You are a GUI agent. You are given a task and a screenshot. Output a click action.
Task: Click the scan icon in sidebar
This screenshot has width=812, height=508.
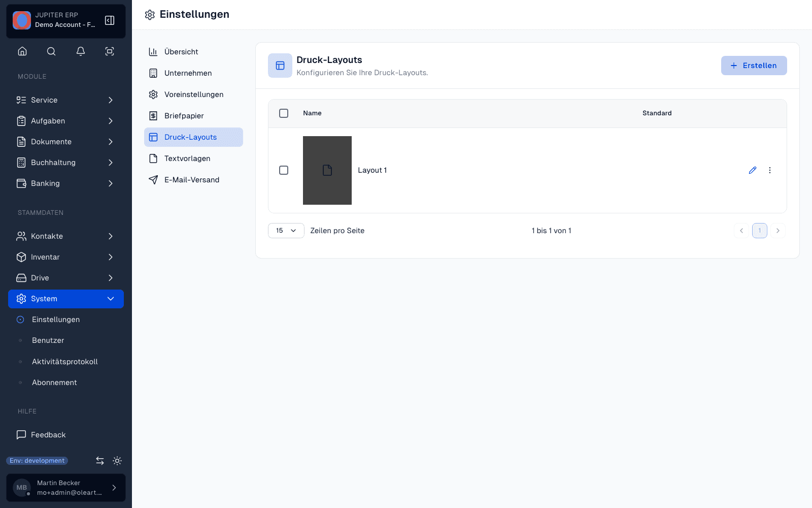point(110,51)
